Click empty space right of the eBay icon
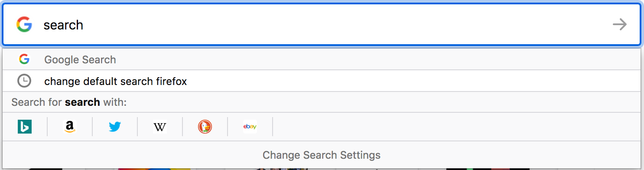The image size is (644, 170). pyautogui.click(x=455, y=127)
